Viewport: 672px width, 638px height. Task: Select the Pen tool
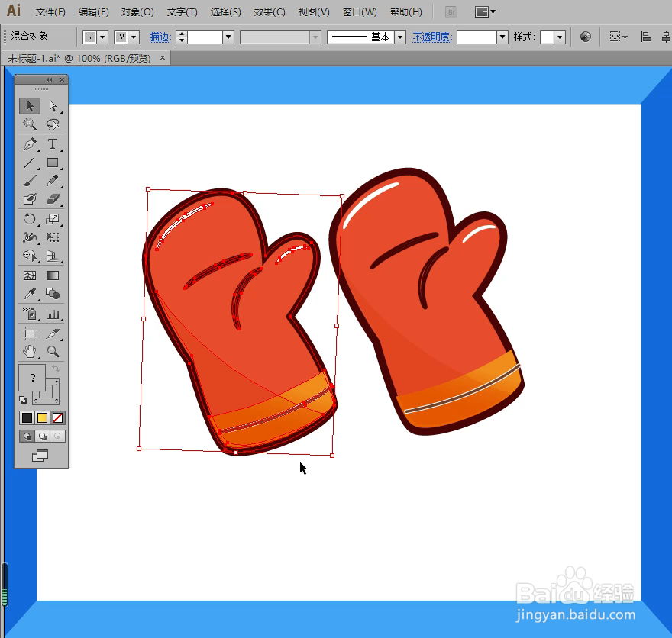pyautogui.click(x=30, y=144)
